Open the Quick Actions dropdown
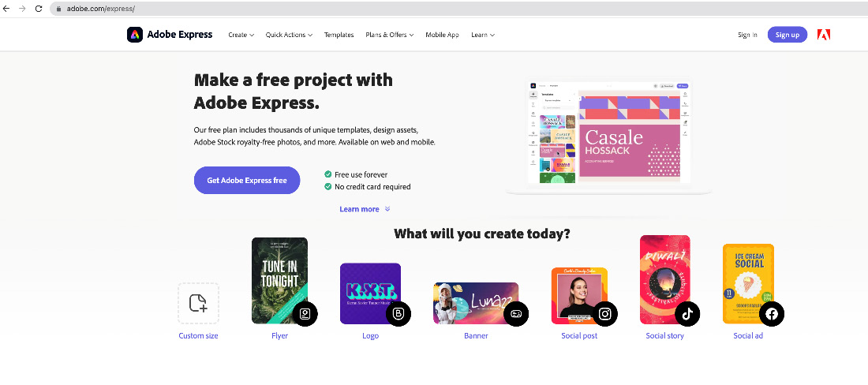 [x=289, y=35]
